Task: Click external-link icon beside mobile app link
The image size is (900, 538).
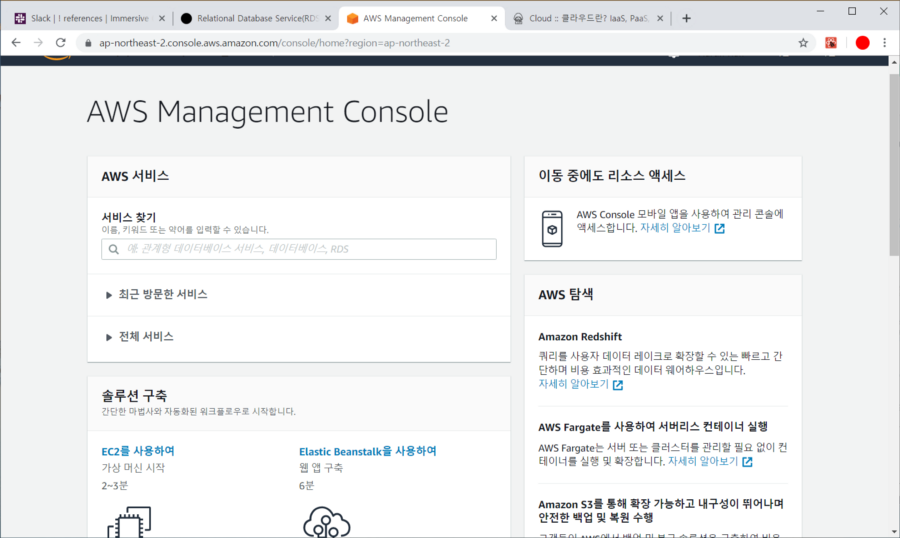Action: coord(719,229)
